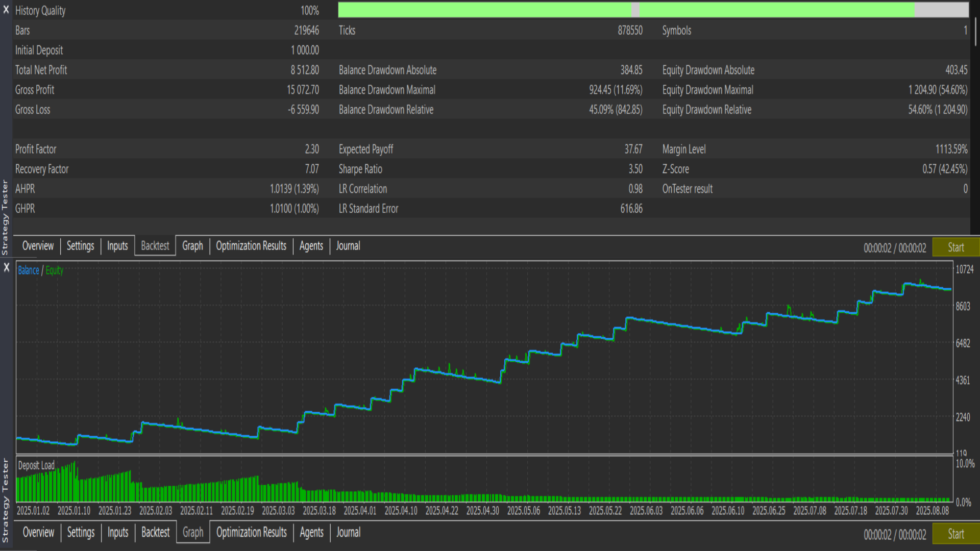Open Settings tab beneath the statistics table
Viewport: 980px width, 551px height.
81,246
